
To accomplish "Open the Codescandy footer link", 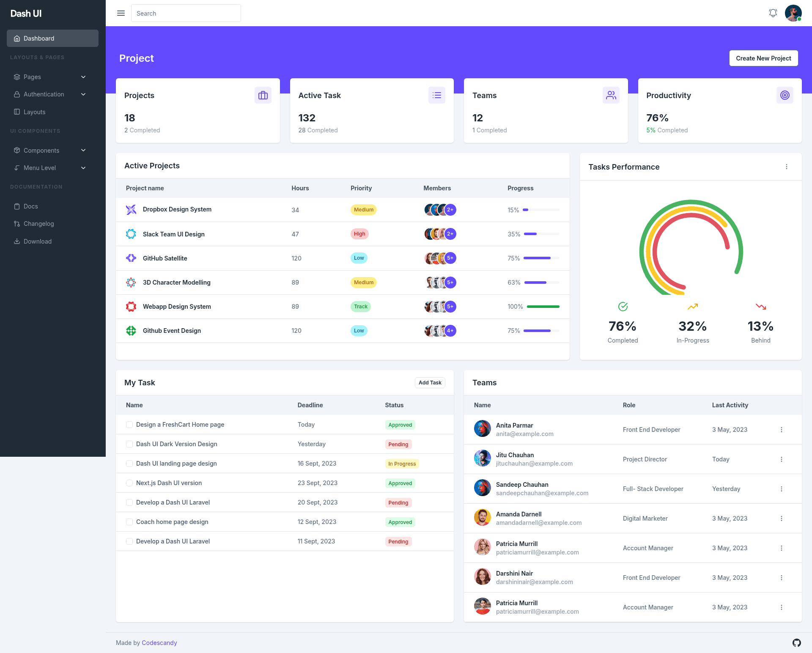I will coord(159,643).
